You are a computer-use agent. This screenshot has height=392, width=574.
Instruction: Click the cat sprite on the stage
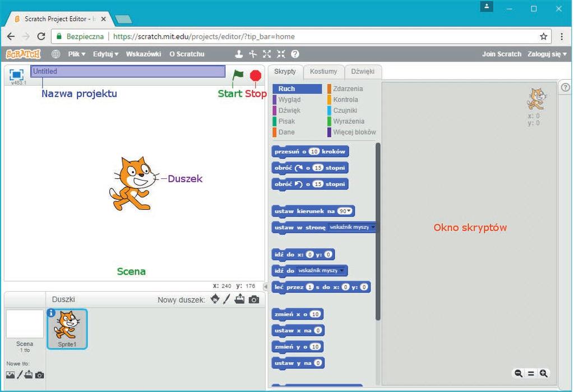(133, 183)
